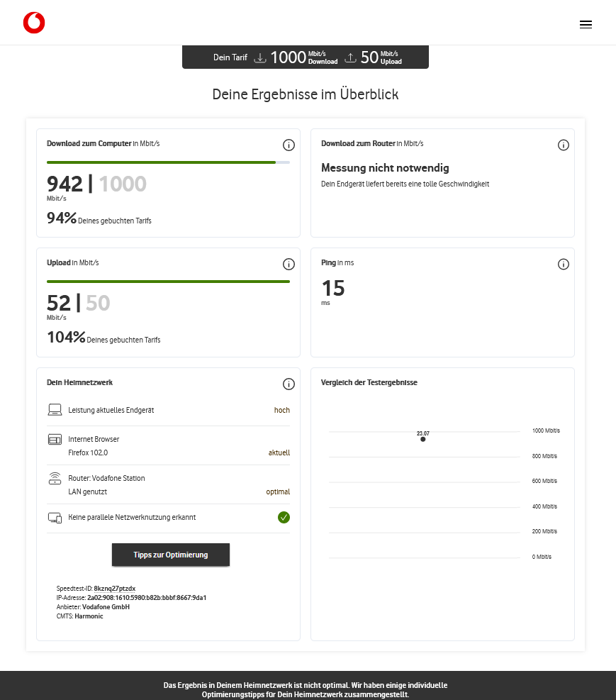The image size is (616, 700).
Task: Open the Ping info icon
Action: point(564,265)
